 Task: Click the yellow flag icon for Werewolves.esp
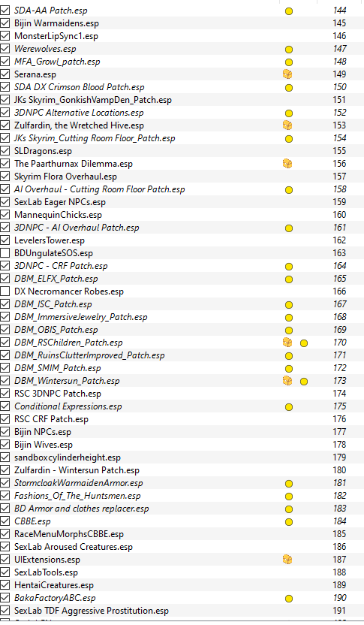coord(289,50)
